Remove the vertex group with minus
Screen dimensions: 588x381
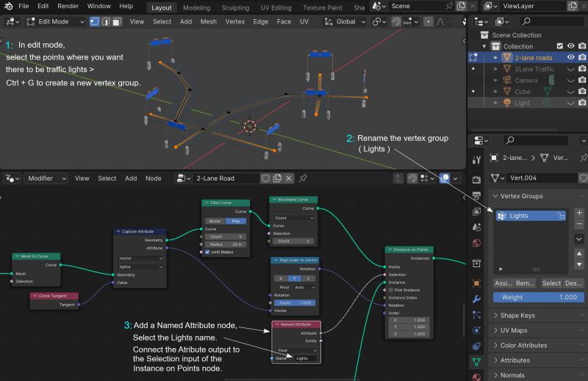579,224
